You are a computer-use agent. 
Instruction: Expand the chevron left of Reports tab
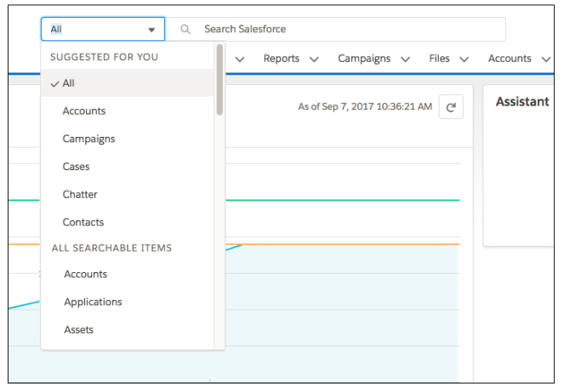click(240, 59)
